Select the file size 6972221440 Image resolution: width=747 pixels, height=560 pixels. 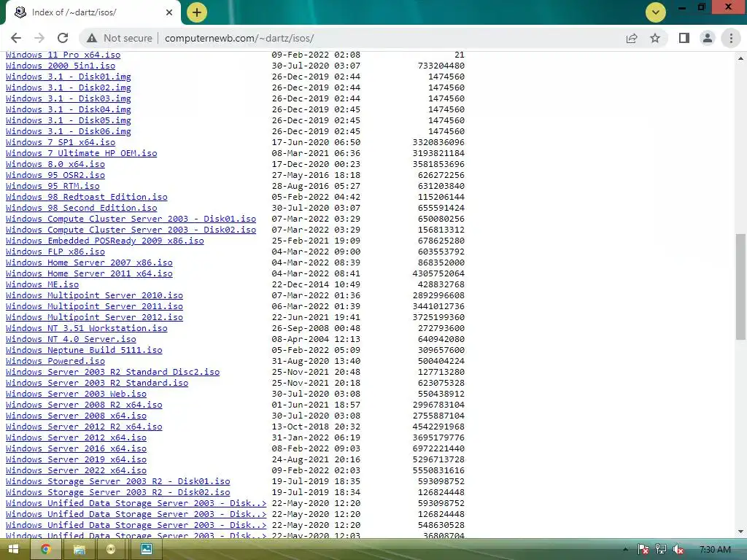tap(438, 449)
